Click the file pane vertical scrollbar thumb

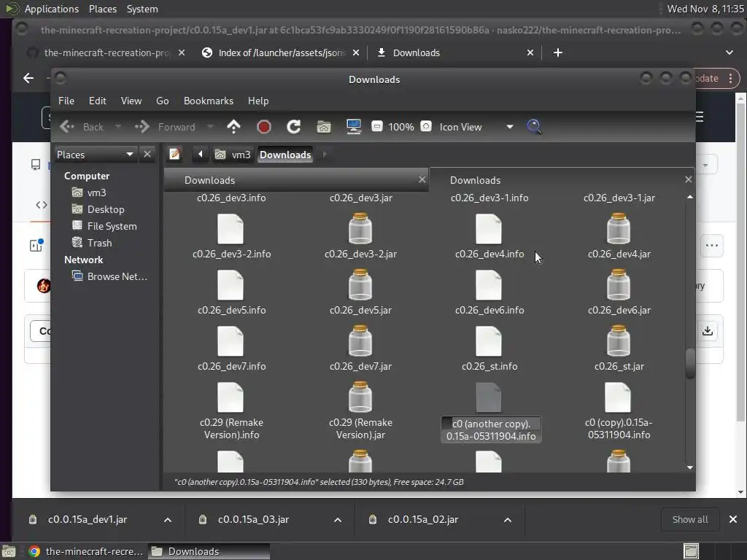pos(690,364)
